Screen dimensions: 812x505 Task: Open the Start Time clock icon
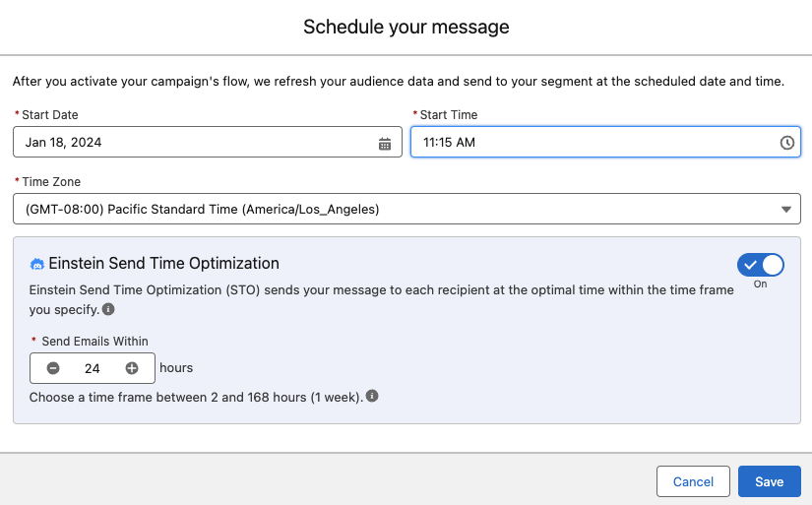(x=787, y=143)
